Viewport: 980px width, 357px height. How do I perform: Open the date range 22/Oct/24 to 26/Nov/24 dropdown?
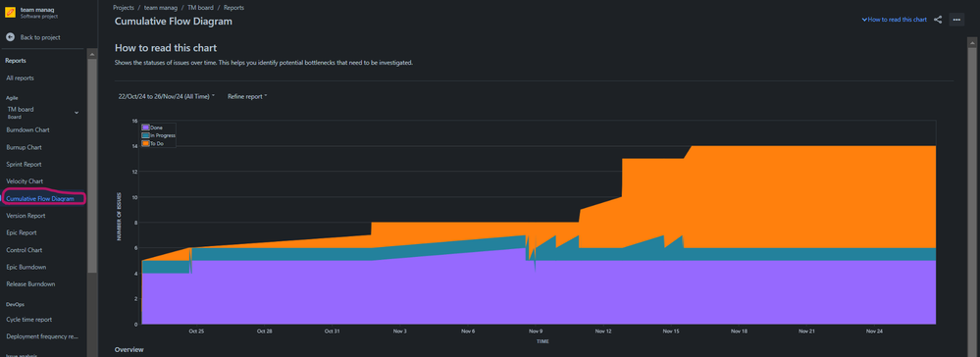click(x=166, y=96)
